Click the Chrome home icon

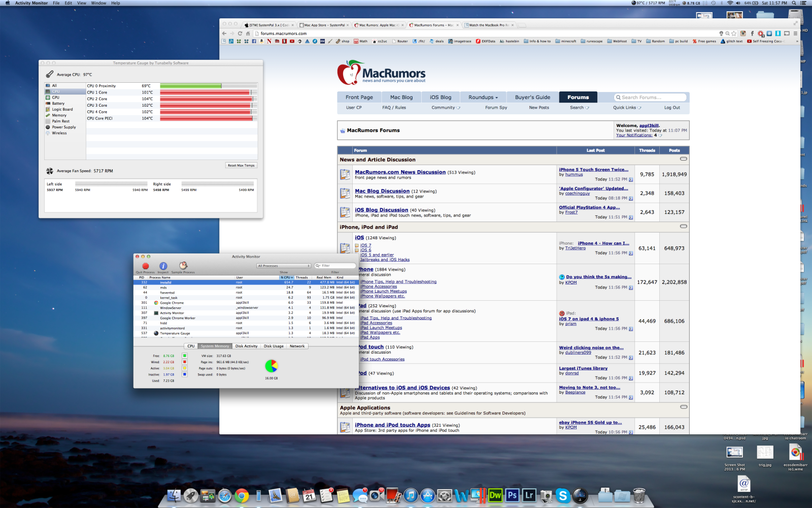click(248, 34)
